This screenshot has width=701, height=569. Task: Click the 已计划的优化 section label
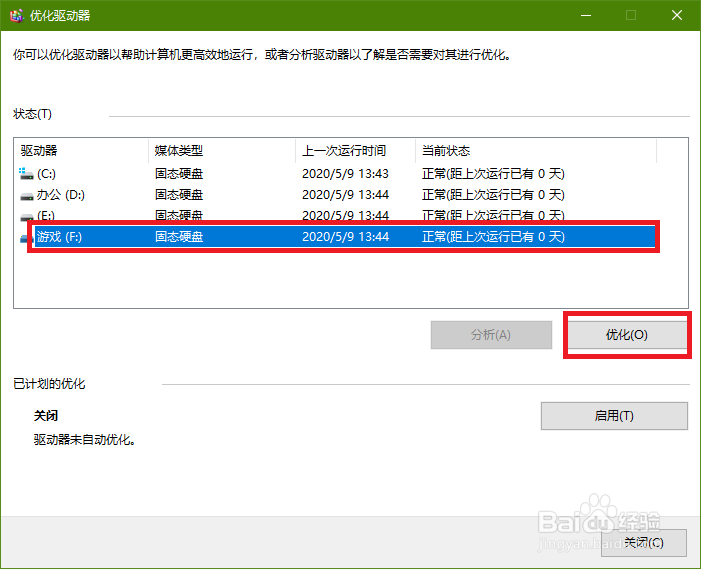(x=49, y=384)
